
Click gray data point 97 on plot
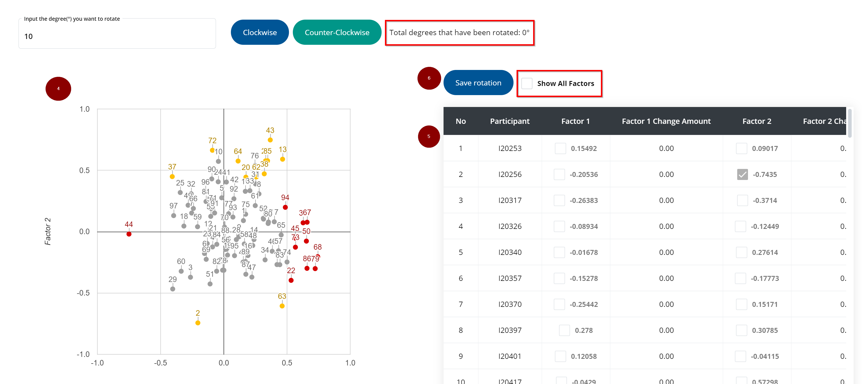coord(174,216)
